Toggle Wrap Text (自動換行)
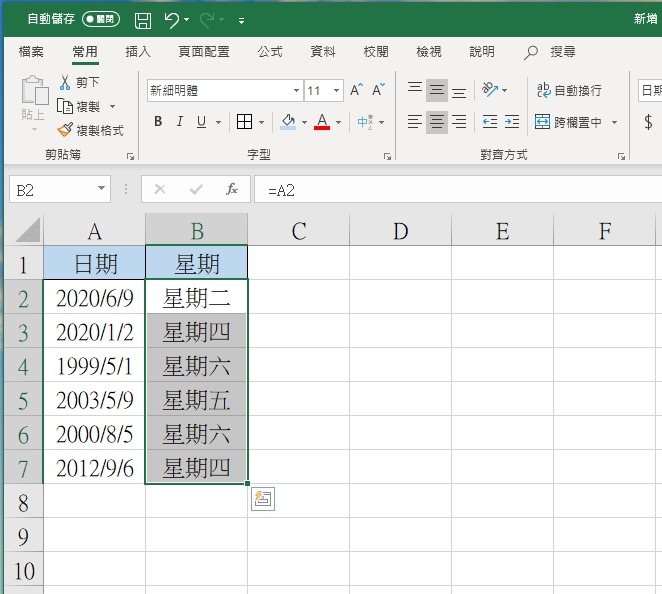 coord(568,90)
